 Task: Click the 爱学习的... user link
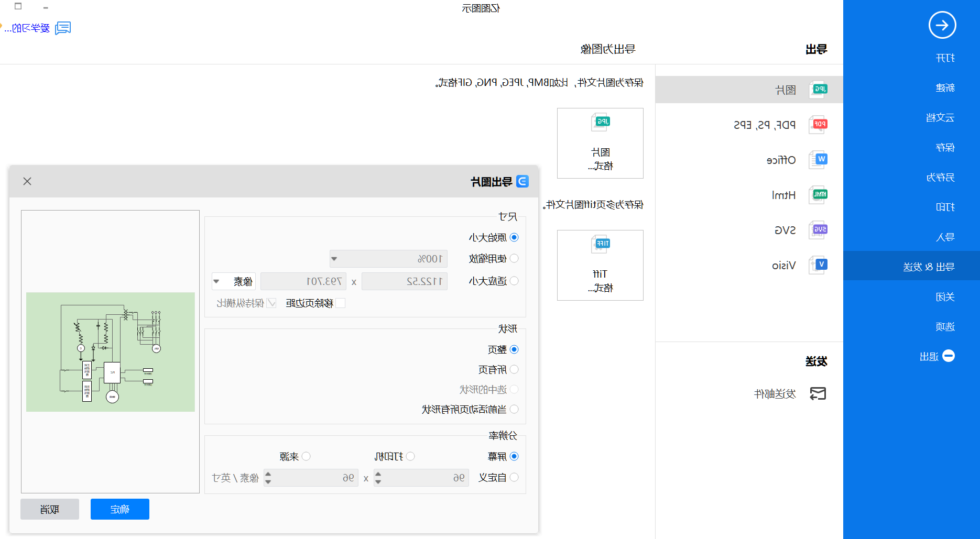point(27,28)
